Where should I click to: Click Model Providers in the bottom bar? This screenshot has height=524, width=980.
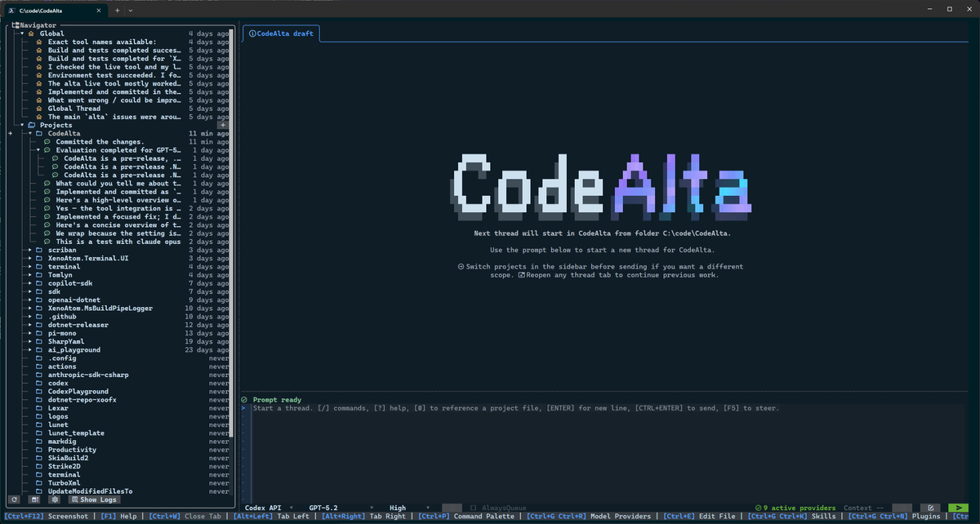(589, 516)
